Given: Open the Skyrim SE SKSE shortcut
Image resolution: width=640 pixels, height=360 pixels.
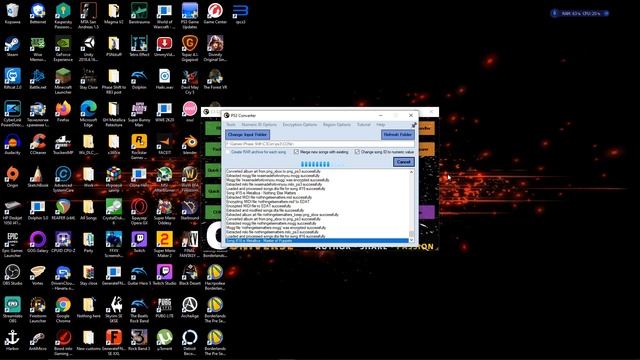Looking at the screenshot, I should coord(114,309).
